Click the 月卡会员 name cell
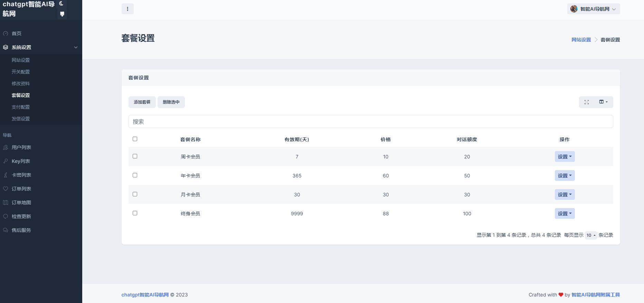This screenshot has height=303, width=644. 190,195
